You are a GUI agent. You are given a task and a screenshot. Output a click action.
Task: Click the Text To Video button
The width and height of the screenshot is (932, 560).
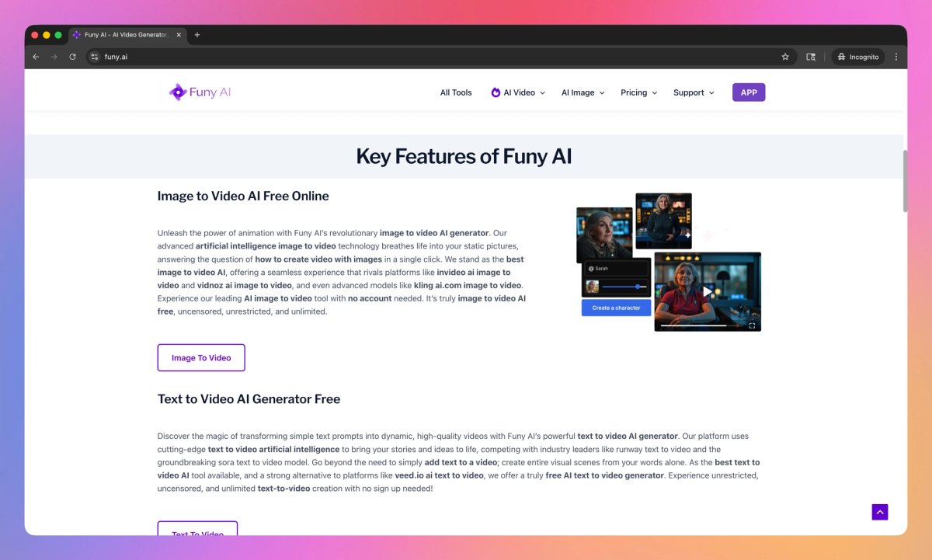[x=197, y=529]
